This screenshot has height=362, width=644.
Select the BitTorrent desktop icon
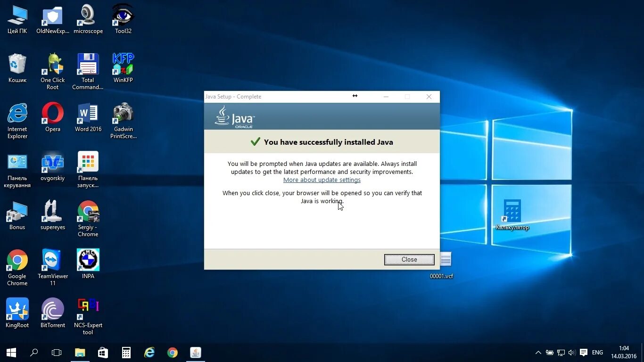53,313
